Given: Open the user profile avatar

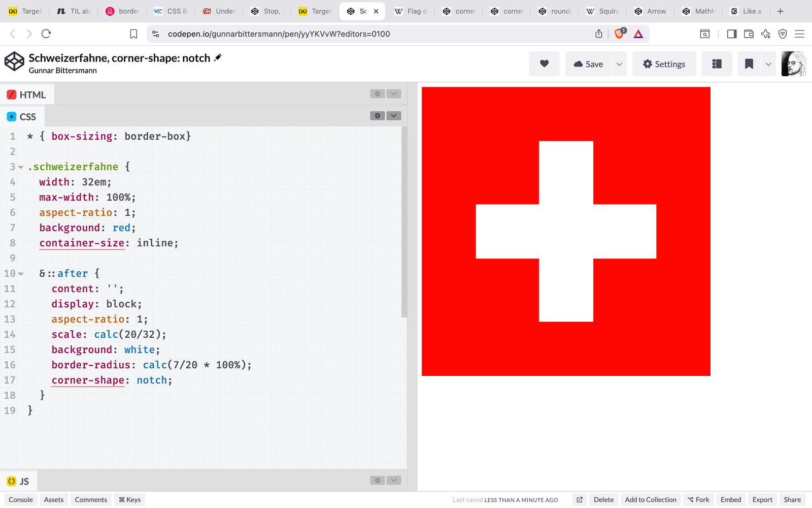Looking at the screenshot, I should point(794,64).
